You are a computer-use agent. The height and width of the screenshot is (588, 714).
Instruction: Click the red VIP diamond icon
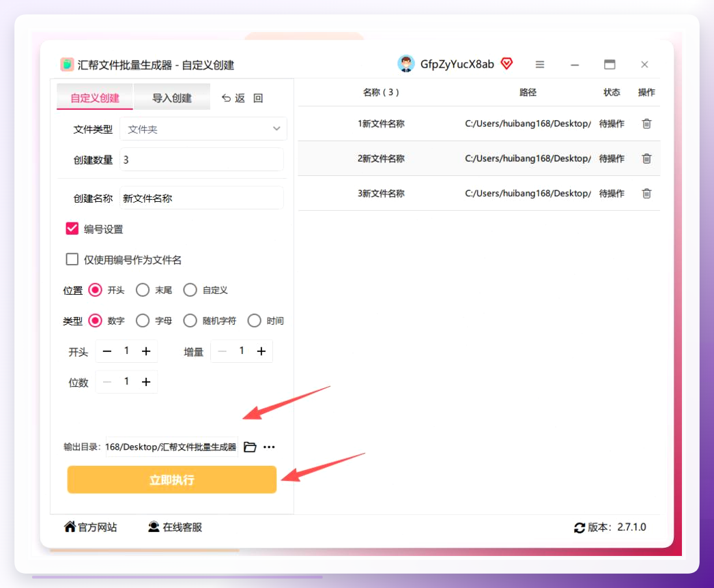pos(506,63)
